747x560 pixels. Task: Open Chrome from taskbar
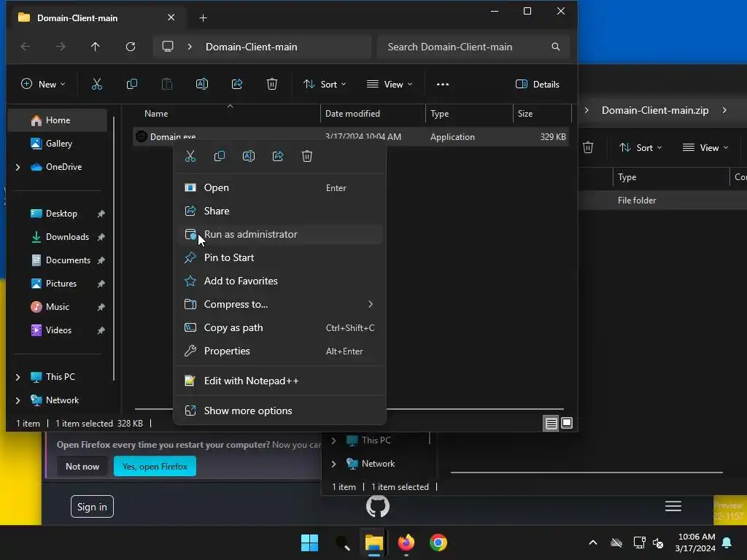[x=438, y=542]
